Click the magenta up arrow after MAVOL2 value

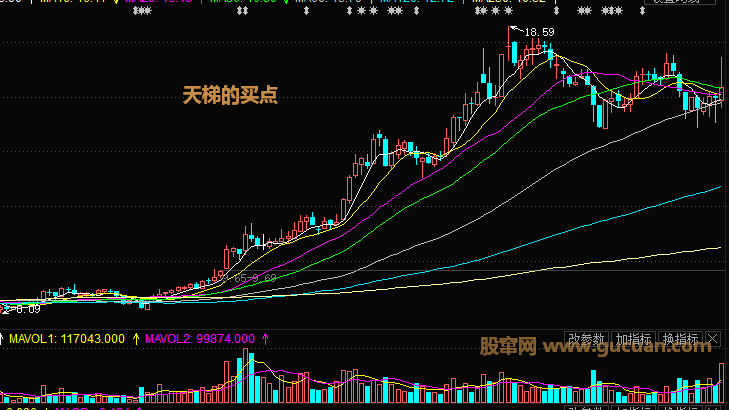click(x=265, y=339)
